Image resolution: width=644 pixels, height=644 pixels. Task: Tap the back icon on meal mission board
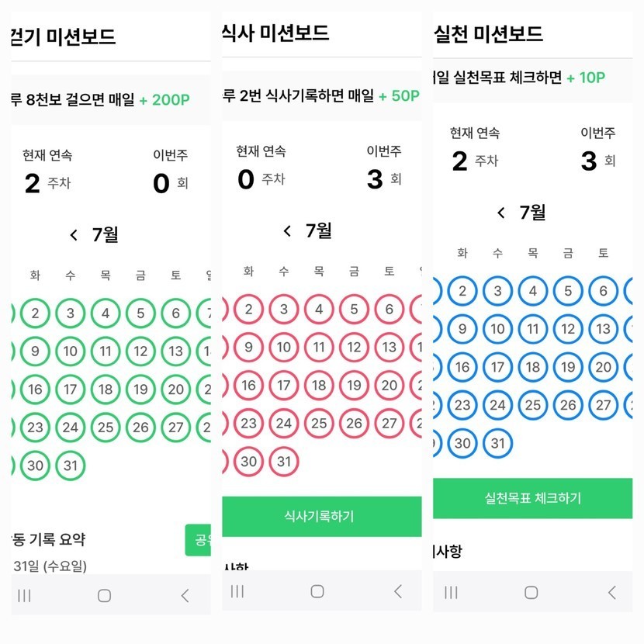point(398,591)
